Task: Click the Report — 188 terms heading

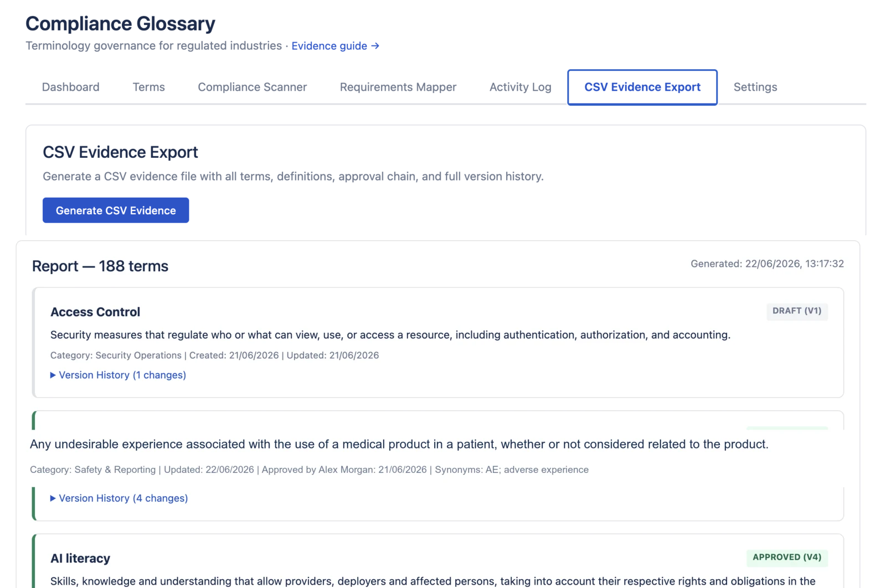Action: pos(100,266)
